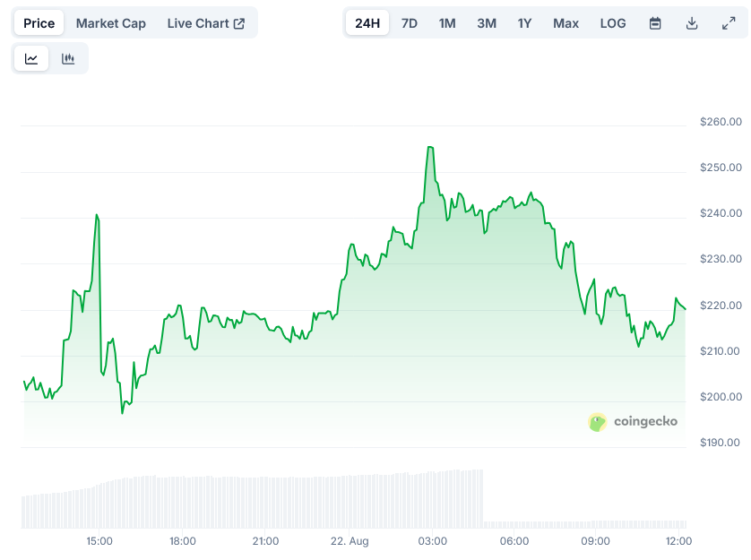
Task: Click the 12:00 x-axis label
Action: click(x=678, y=541)
